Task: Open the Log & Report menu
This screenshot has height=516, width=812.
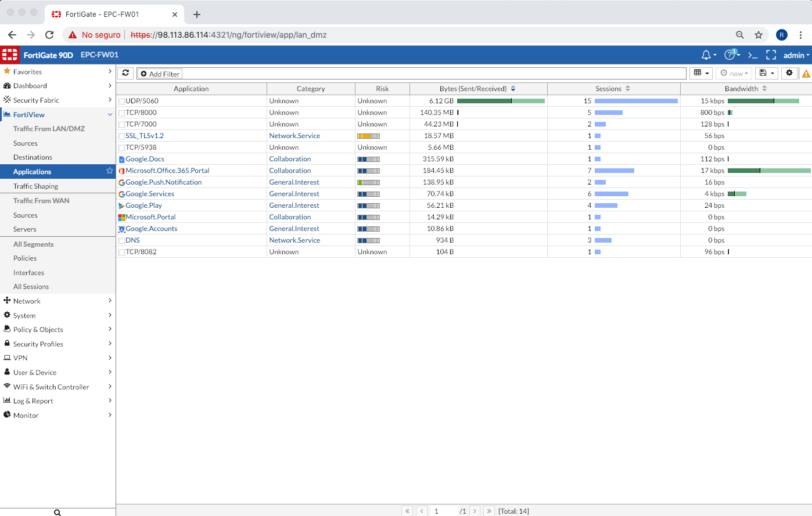Action: pos(58,400)
